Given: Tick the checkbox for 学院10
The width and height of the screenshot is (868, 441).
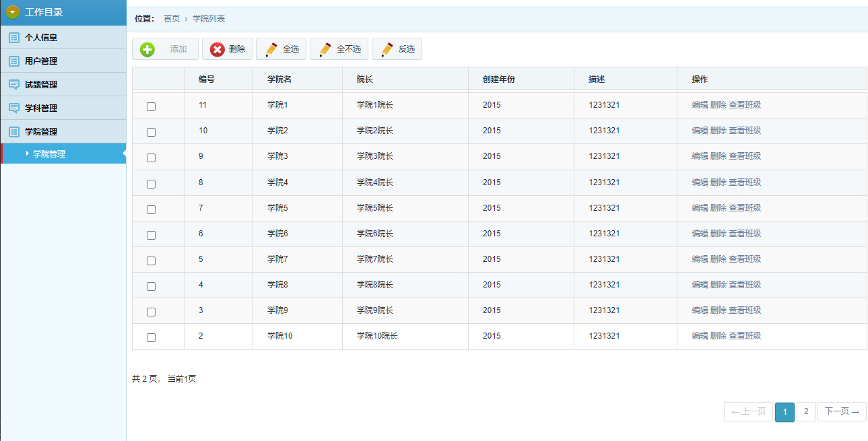Looking at the screenshot, I should pyautogui.click(x=151, y=337).
